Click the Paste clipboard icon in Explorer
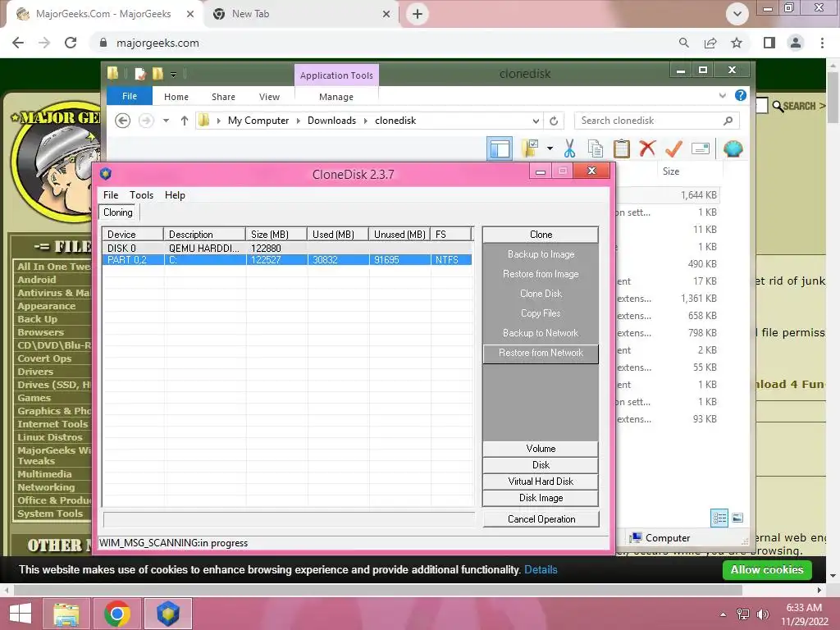The image size is (840, 630). (x=622, y=148)
